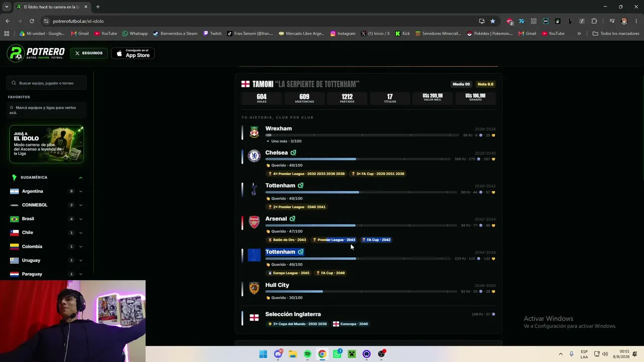The height and width of the screenshot is (362, 644).
Task: Click the Hull City affection progress bar
Action: (362, 292)
